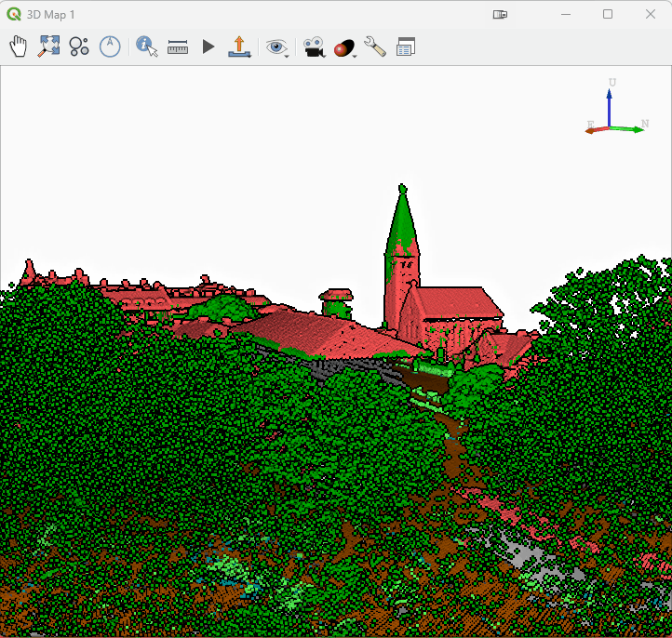The image size is (672, 638).
Task: Click the title bar dock window icon
Action: (x=501, y=15)
